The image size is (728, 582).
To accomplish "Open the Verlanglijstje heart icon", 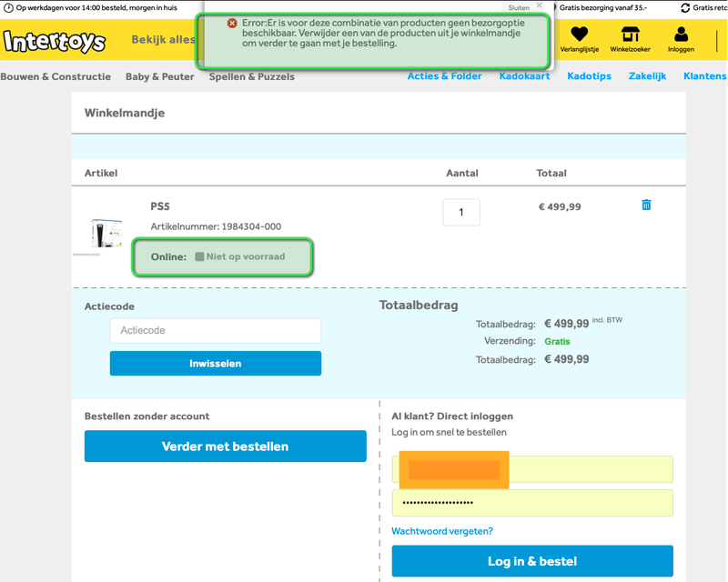I will [x=579, y=35].
